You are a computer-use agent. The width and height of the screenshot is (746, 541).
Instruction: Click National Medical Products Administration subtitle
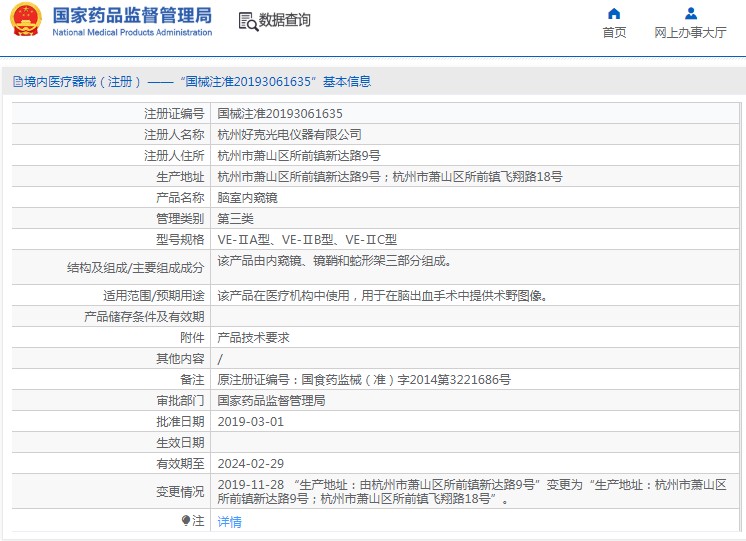pos(132,32)
